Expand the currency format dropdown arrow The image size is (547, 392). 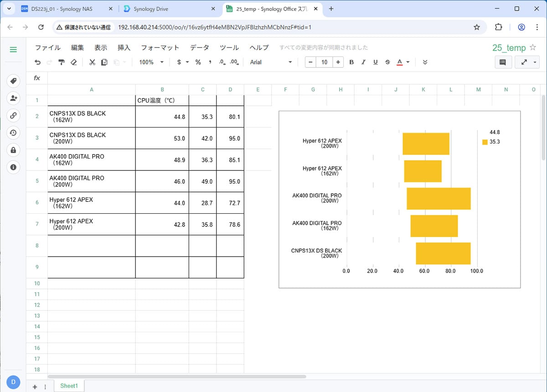click(187, 62)
